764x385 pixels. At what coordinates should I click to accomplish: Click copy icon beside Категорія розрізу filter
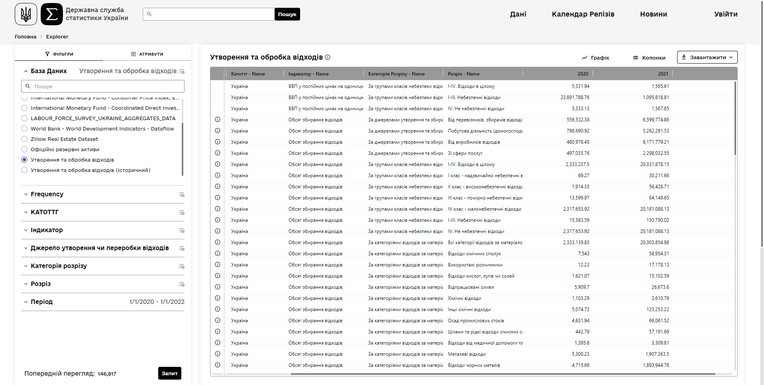point(182,266)
